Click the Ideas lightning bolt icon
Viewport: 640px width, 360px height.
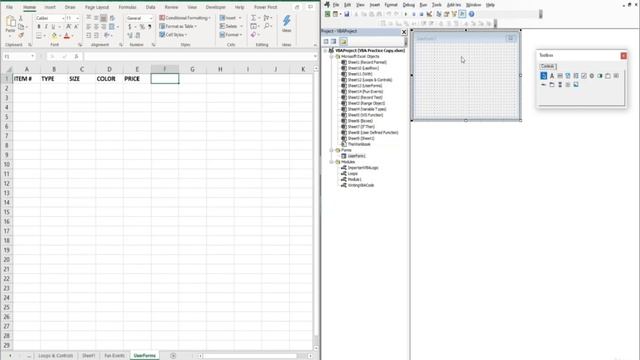tap(287, 21)
